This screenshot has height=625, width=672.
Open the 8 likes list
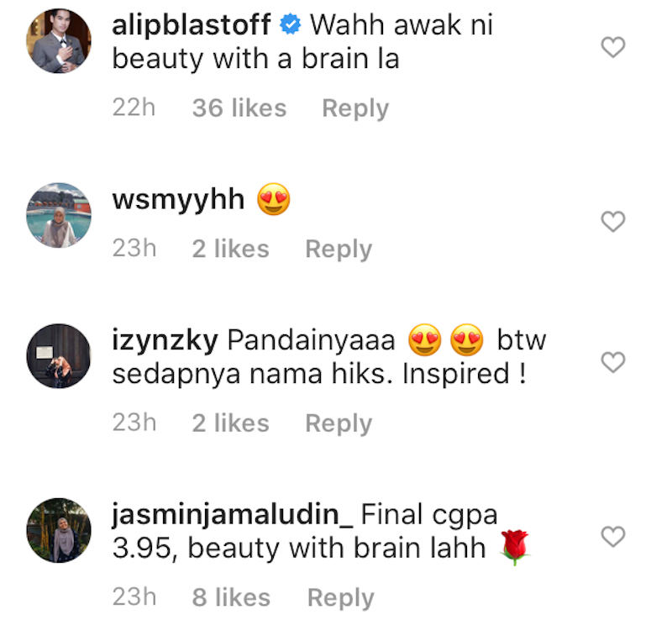tap(231, 597)
